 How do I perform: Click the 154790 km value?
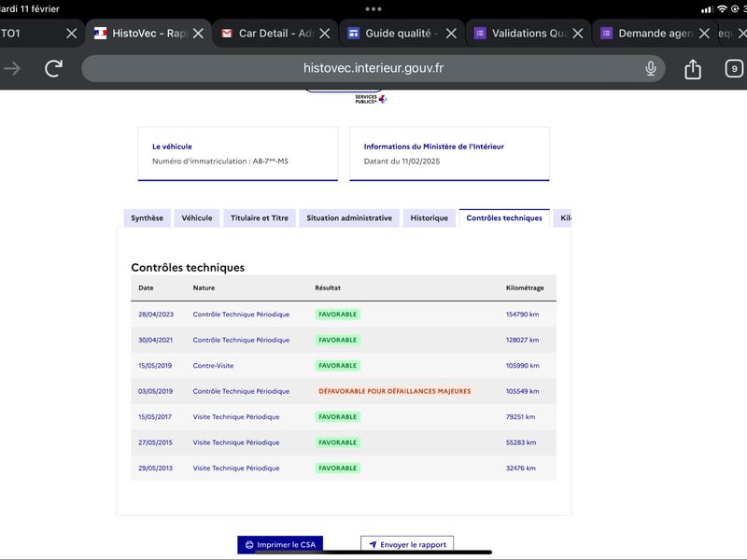[522, 315]
